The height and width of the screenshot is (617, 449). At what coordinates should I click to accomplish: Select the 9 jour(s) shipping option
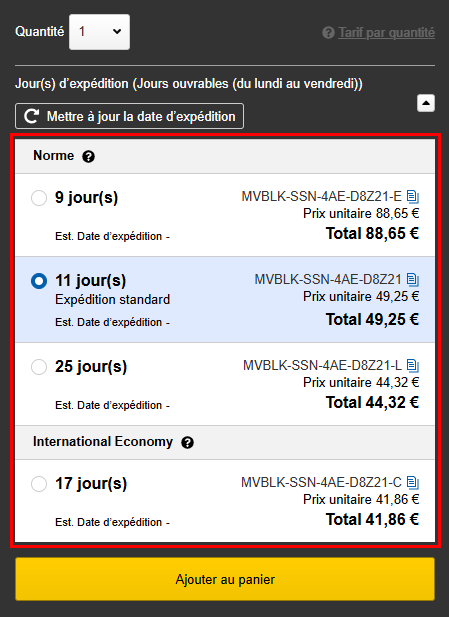39,198
